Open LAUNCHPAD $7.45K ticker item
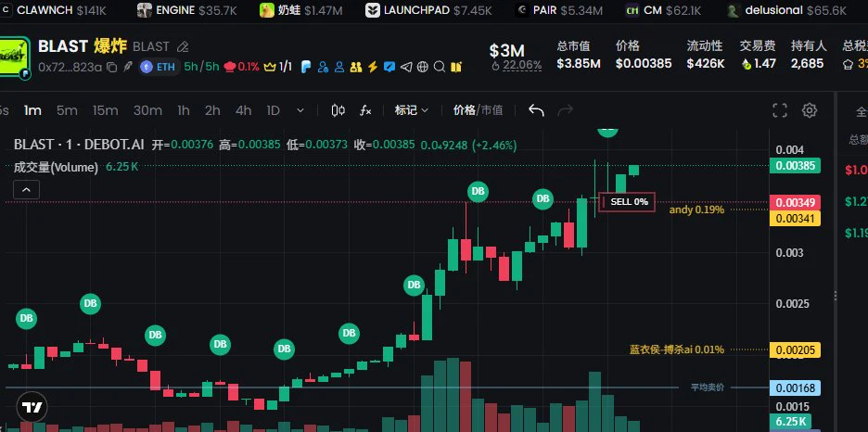 tap(428, 10)
